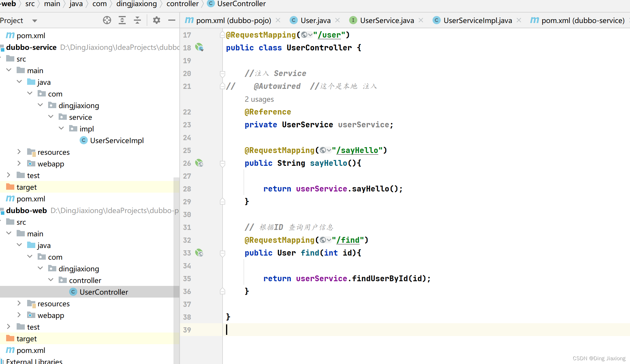This screenshot has width=630, height=364.
Task: Click the UserServiceImpl class icon in tree
Action: (84, 140)
